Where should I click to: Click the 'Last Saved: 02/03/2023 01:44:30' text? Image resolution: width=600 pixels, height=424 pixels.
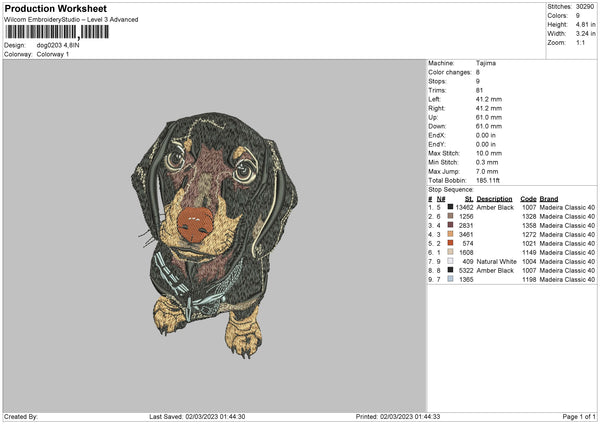[x=197, y=417]
